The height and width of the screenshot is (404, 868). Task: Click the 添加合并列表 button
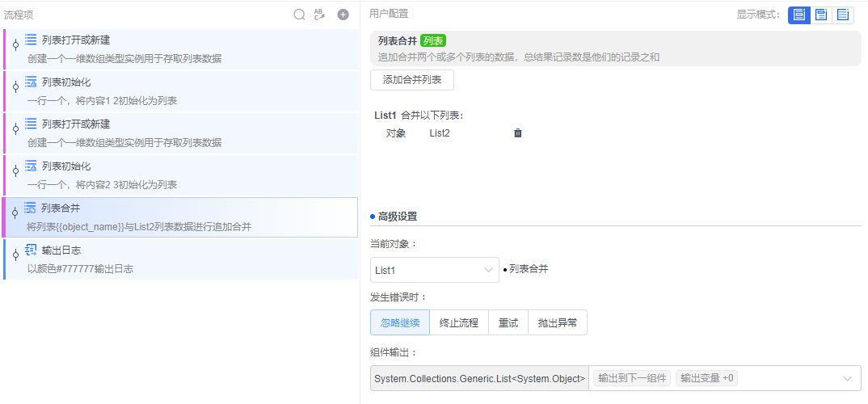[x=412, y=80]
